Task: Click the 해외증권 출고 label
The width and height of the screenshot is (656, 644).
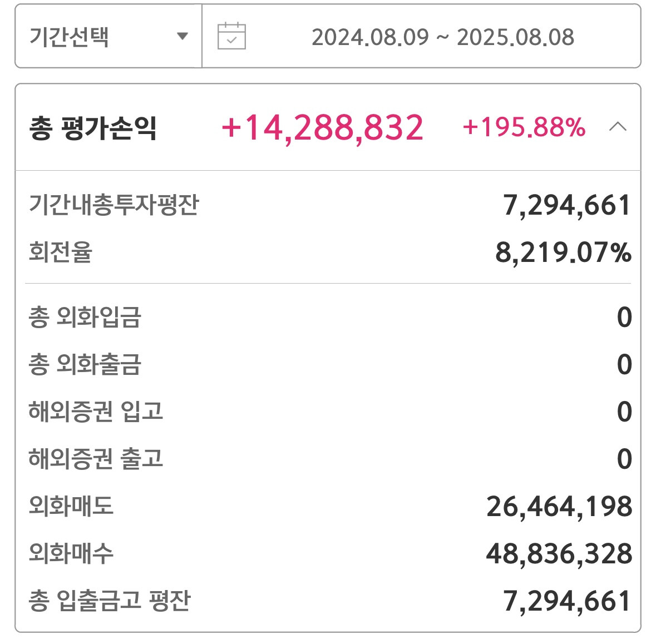Action: pos(96,459)
